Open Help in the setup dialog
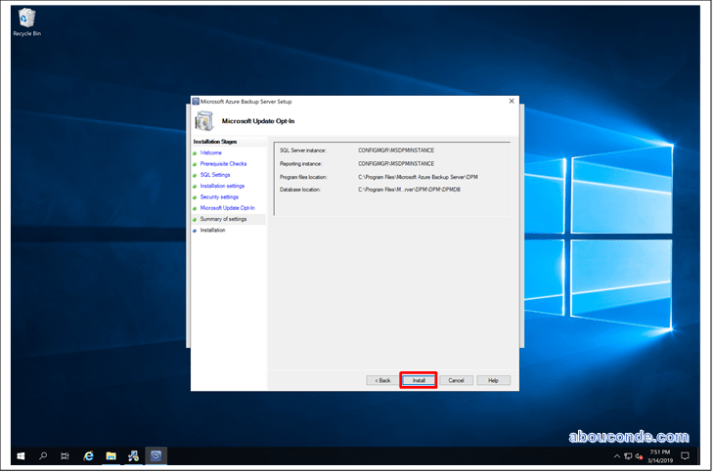 click(492, 380)
